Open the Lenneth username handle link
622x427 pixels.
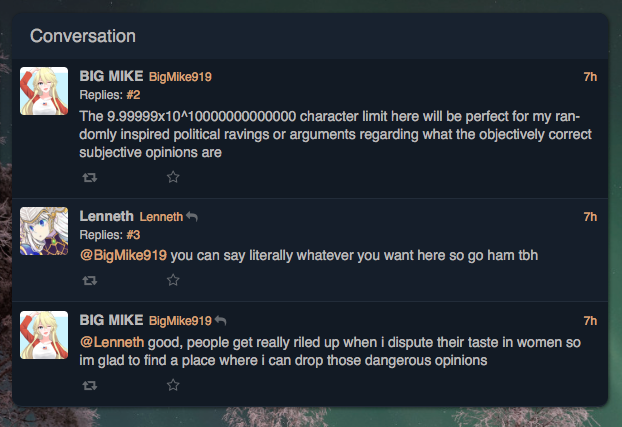point(161,216)
